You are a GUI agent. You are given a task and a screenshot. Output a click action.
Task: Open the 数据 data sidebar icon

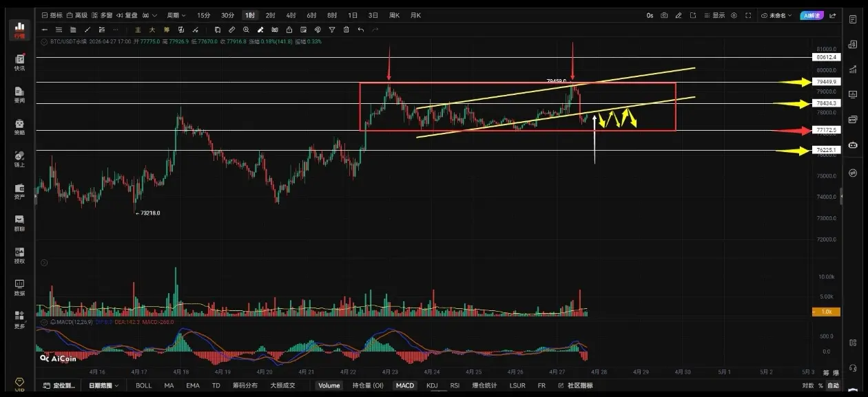(19, 288)
